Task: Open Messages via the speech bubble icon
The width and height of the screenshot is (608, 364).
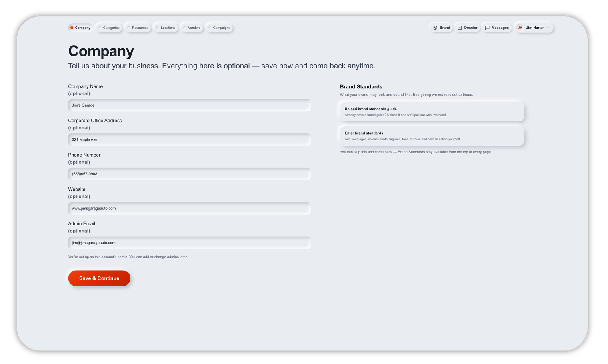Action: [x=487, y=28]
